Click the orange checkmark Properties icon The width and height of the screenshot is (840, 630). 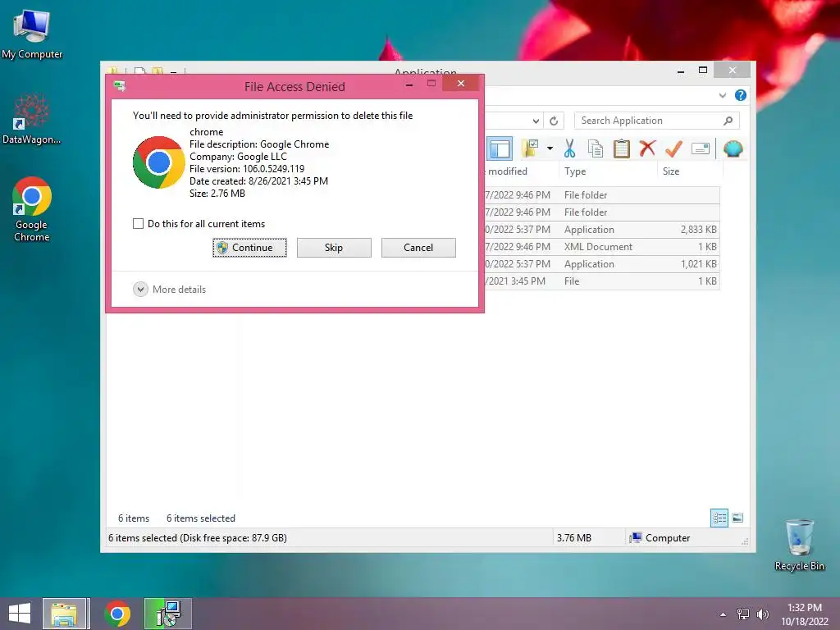click(673, 148)
